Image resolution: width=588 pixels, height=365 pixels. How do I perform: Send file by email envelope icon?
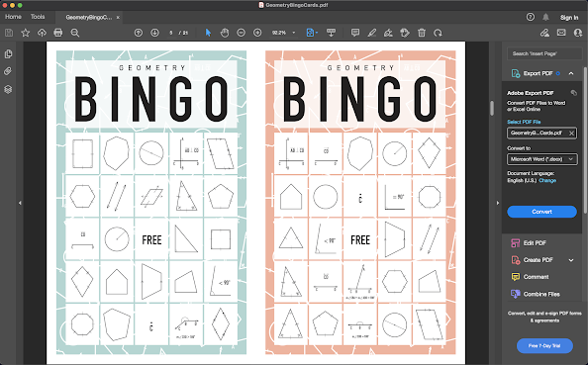click(x=561, y=33)
